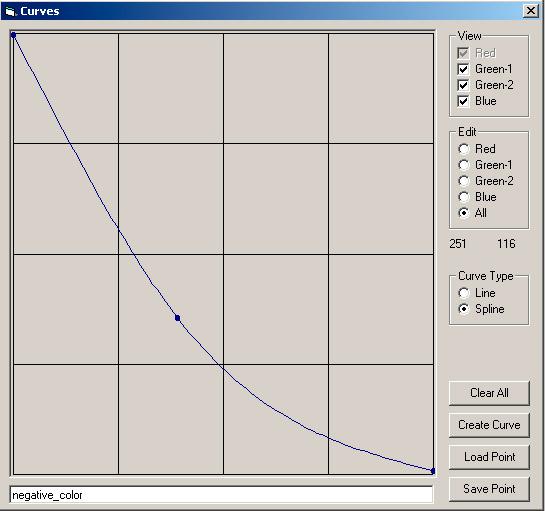Click the Curves window title icon
This screenshot has width=545, height=511.
pos(10,11)
